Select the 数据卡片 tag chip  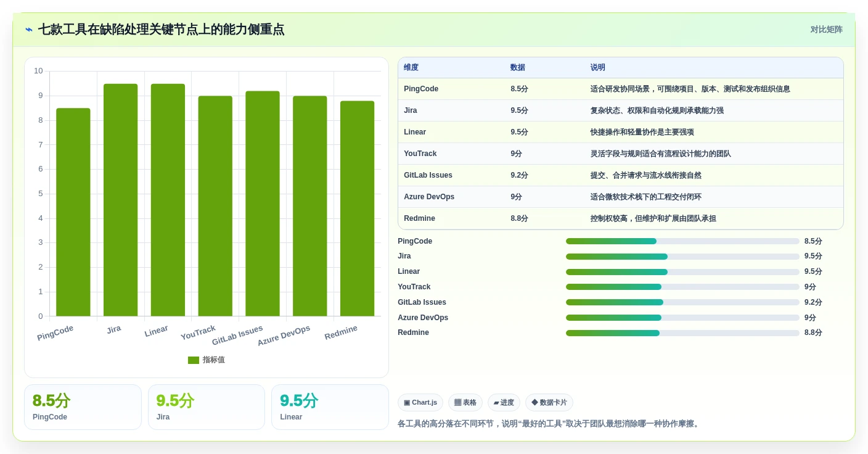click(x=549, y=402)
